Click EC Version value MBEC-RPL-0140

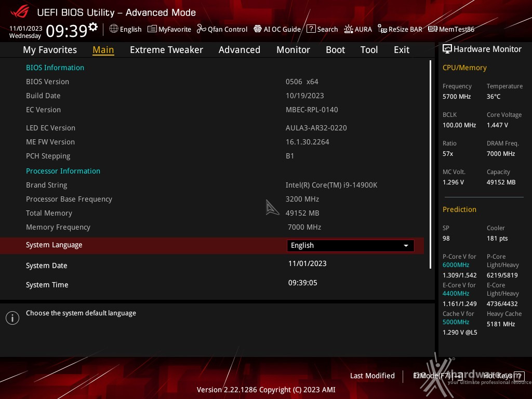312,110
